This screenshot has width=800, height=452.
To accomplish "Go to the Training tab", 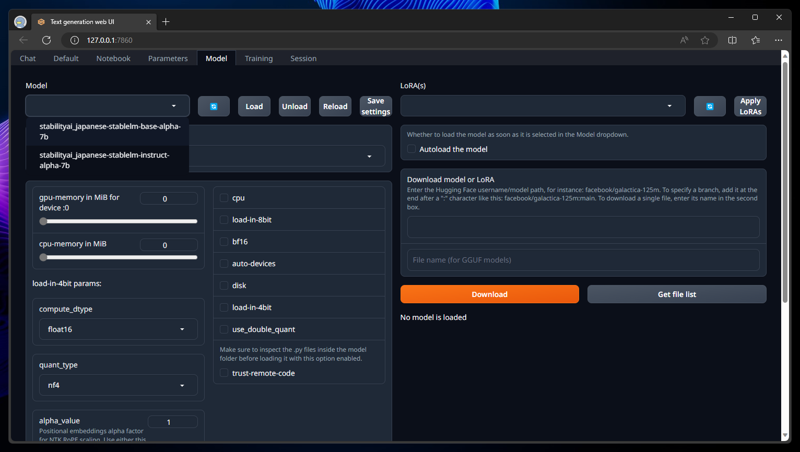I will 259,58.
